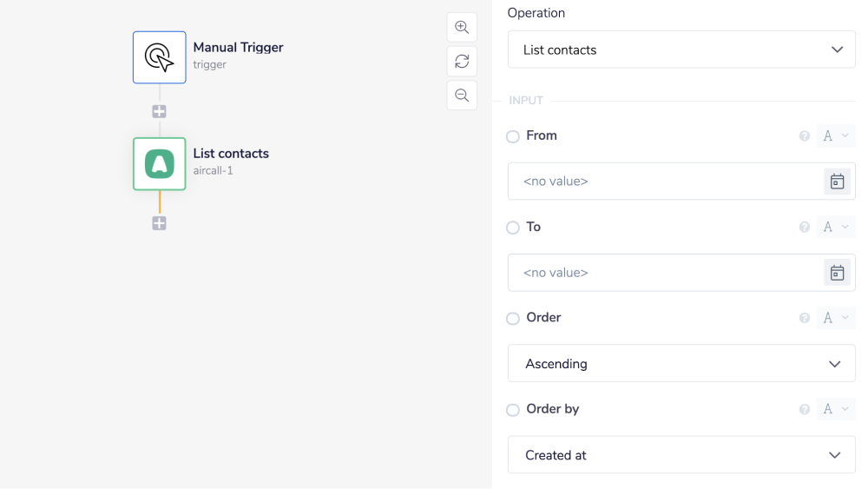Show help for the From input
This screenshot has height=489, width=868.
point(805,136)
